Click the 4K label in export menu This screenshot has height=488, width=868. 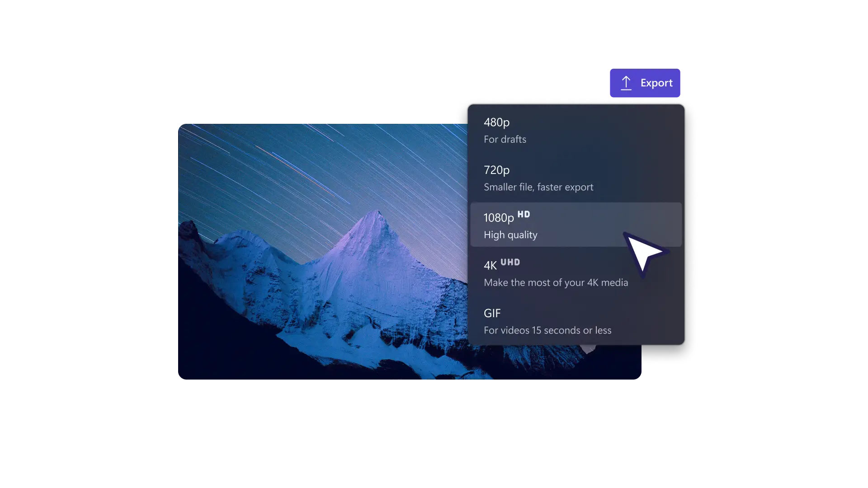pyautogui.click(x=490, y=265)
